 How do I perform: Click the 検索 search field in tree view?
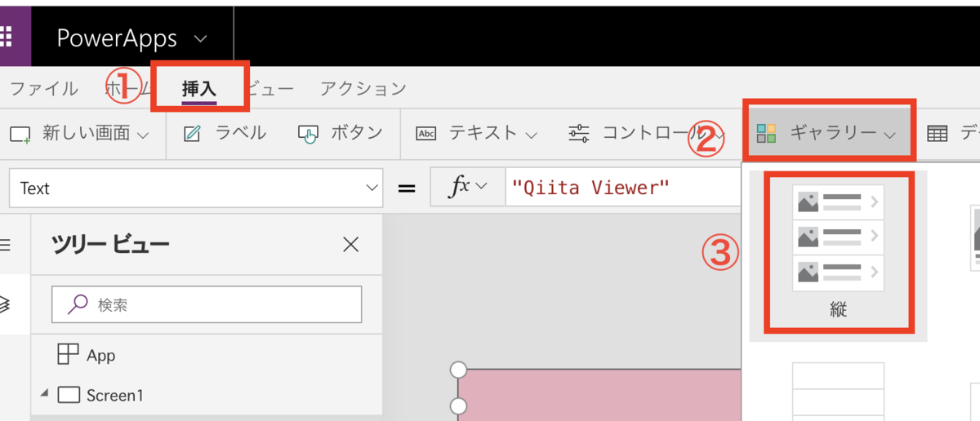tap(207, 304)
